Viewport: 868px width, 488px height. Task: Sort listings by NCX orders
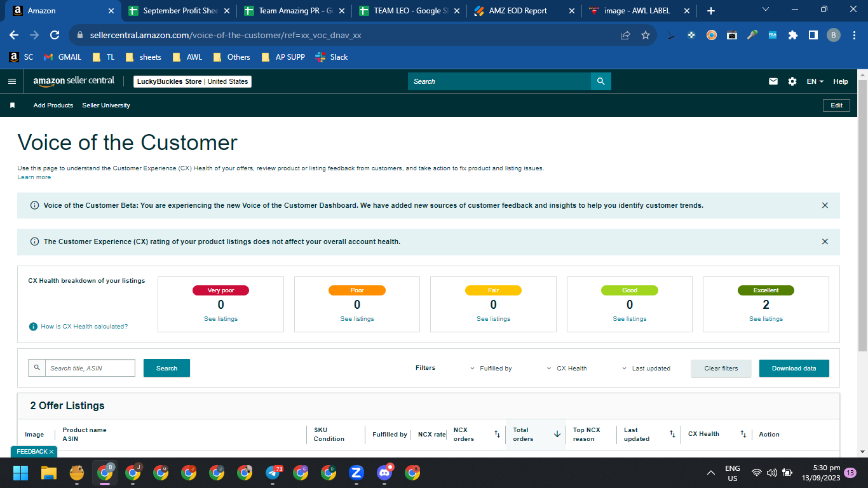pos(497,434)
